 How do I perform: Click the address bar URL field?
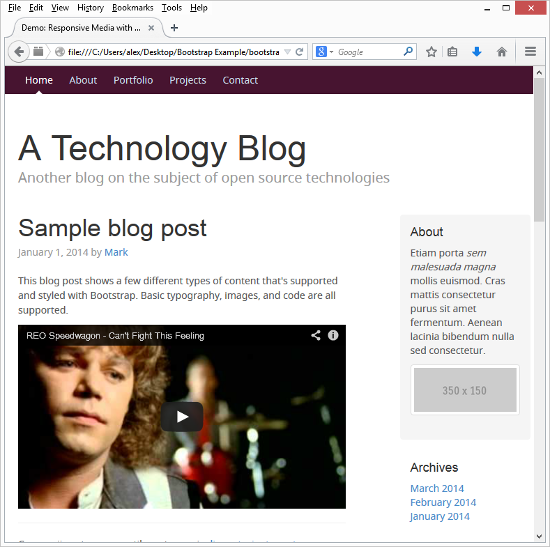[x=174, y=52]
